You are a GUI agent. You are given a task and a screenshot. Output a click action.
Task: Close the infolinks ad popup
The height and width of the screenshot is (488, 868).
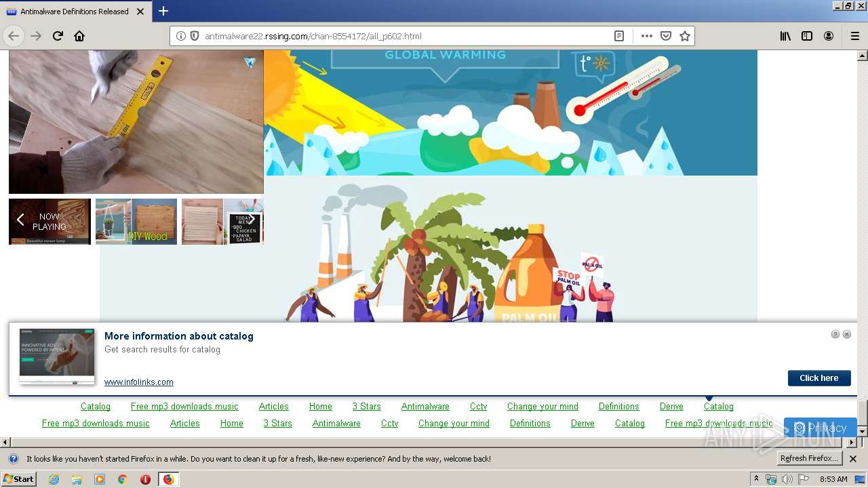pos(847,334)
